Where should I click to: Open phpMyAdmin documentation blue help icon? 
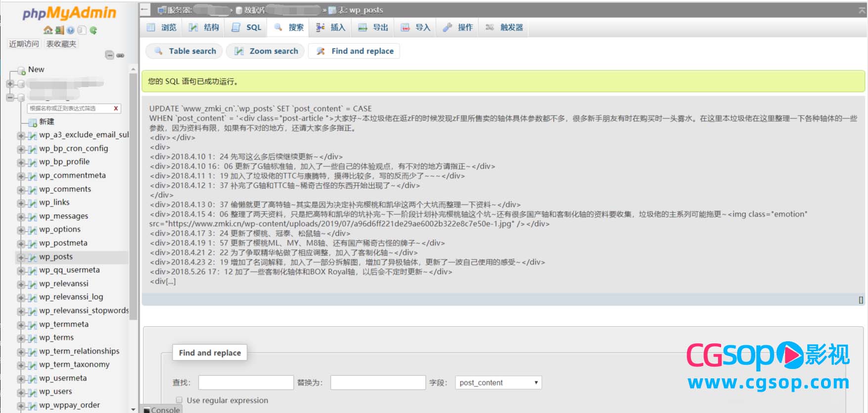click(71, 30)
